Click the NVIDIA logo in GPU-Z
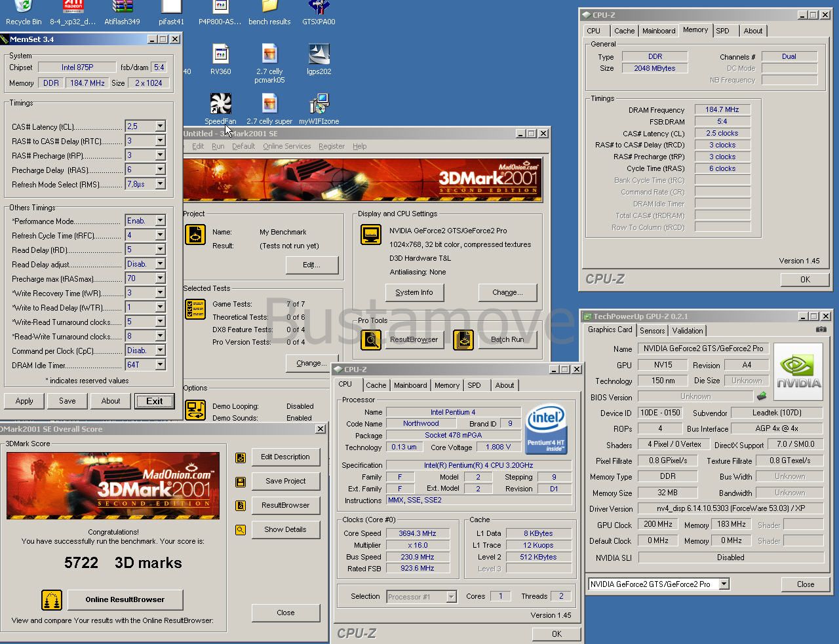839x644 pixels. point(798,371)
